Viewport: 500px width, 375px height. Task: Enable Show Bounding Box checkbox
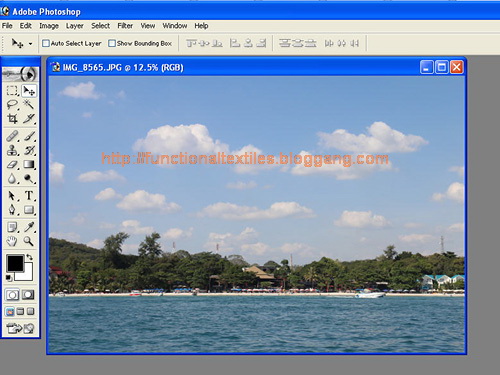112,43
